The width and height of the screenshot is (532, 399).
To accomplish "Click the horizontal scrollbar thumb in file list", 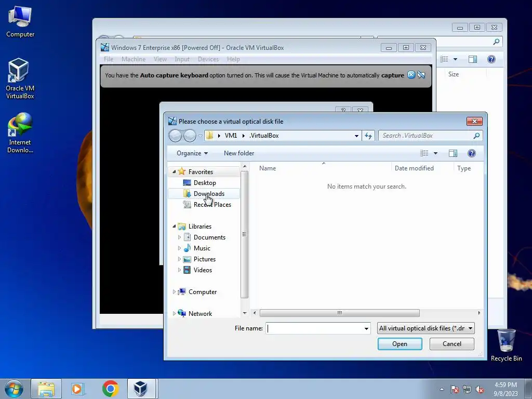I will tap(340, 313).
